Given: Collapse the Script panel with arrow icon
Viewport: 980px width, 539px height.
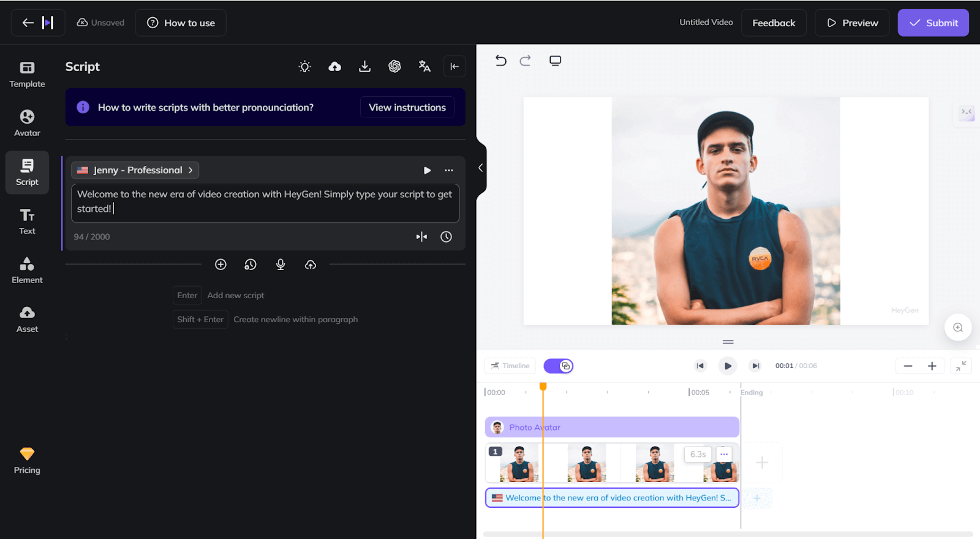Looking at the screenshot, I should [x=454, y=67].
